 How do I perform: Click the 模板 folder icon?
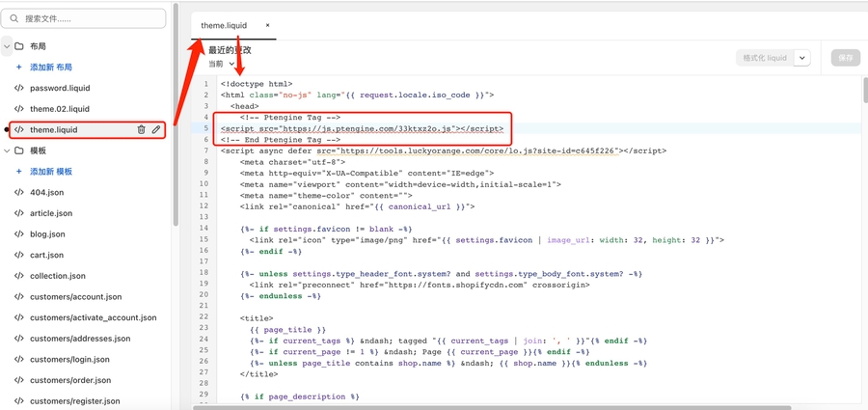[x=19, y=150]
